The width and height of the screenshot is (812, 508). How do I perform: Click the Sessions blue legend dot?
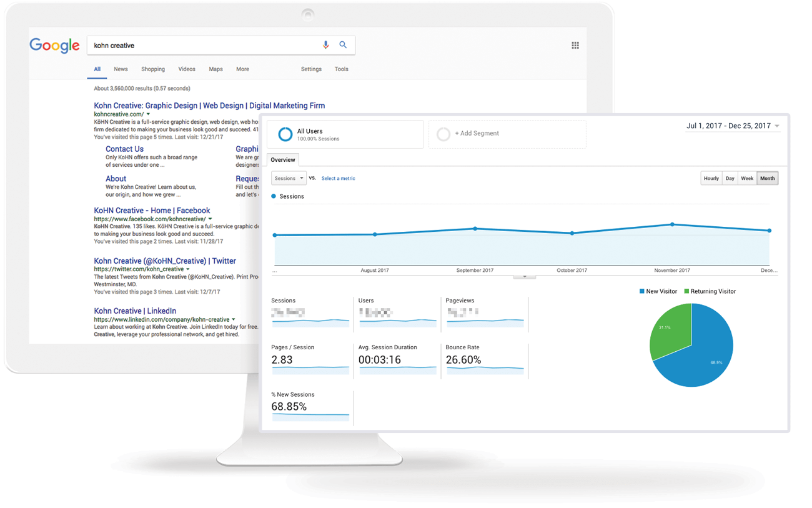tap(274, 196)
